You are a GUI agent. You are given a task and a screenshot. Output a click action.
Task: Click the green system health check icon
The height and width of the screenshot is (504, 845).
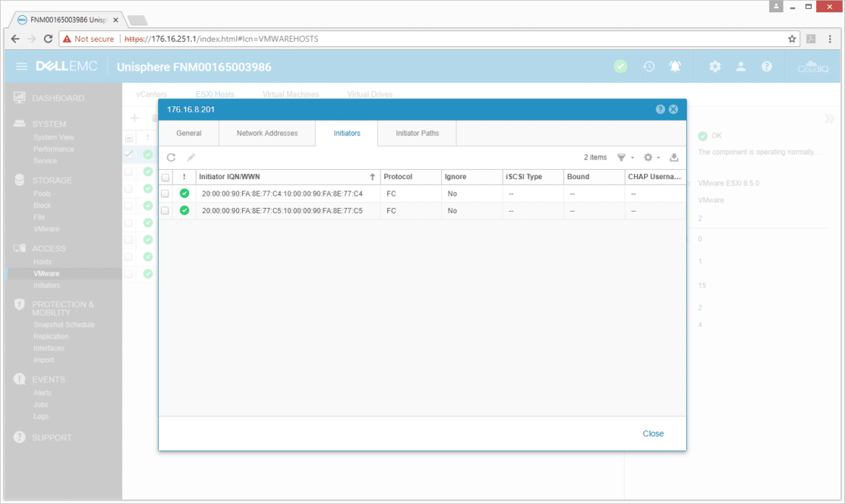click(620, 66)
